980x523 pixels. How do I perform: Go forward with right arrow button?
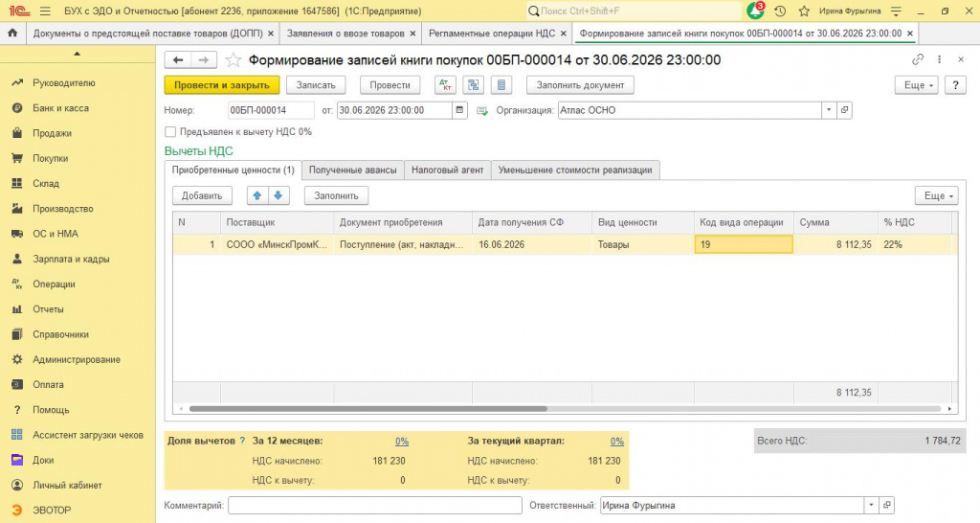click(204, 60)
